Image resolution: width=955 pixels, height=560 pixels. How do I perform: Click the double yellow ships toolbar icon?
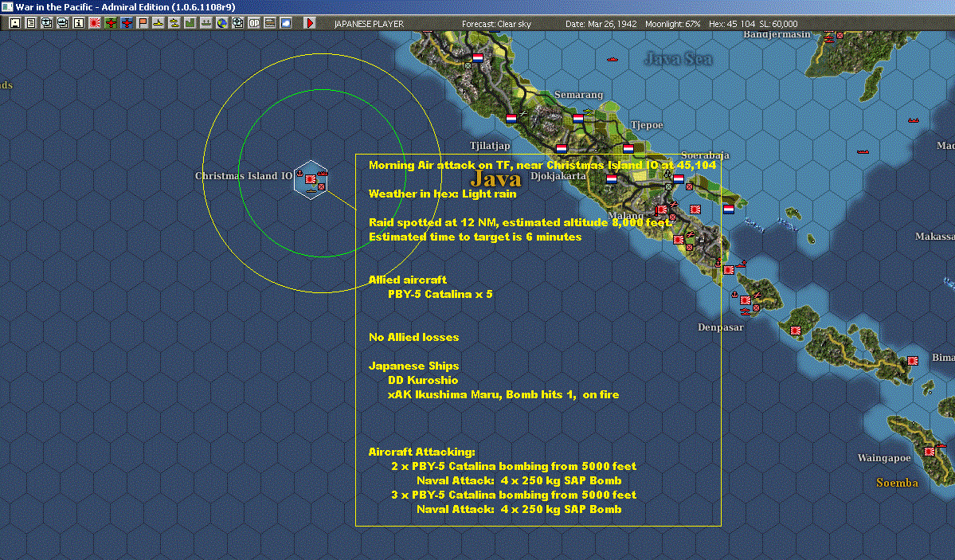[174, 23]
